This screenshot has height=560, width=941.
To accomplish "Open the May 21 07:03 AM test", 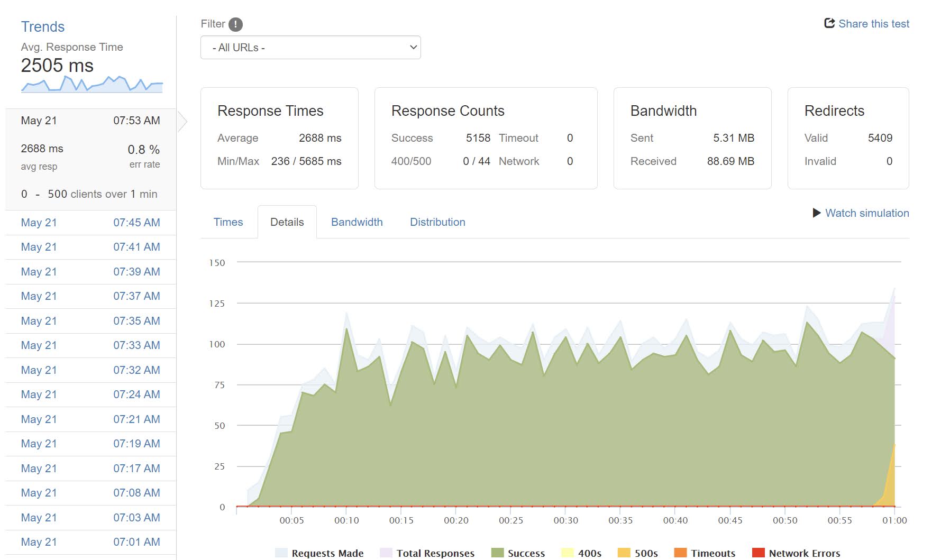I will point(90,518).
